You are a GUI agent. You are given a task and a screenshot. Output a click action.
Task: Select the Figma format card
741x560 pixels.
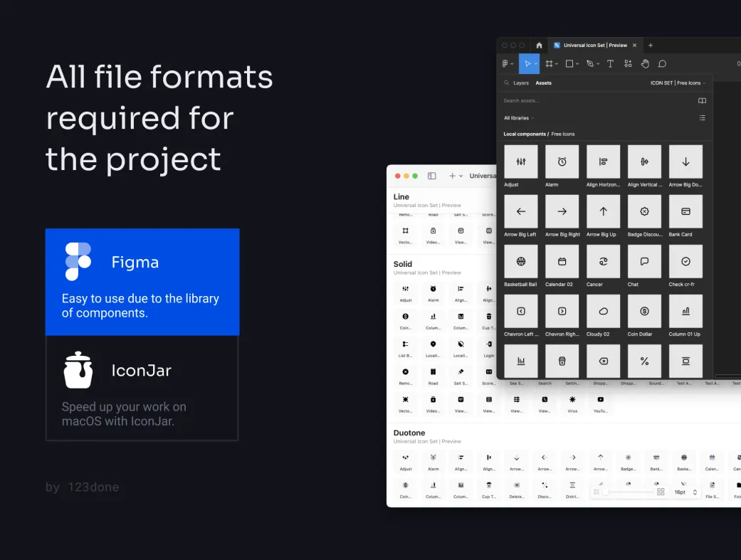142,282
